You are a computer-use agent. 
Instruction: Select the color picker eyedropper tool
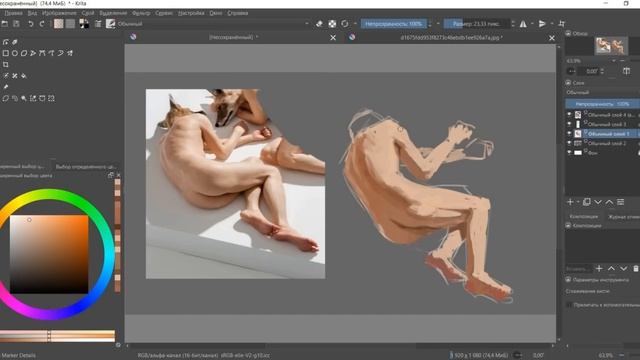pyautogui.click(x=5, y=87)
